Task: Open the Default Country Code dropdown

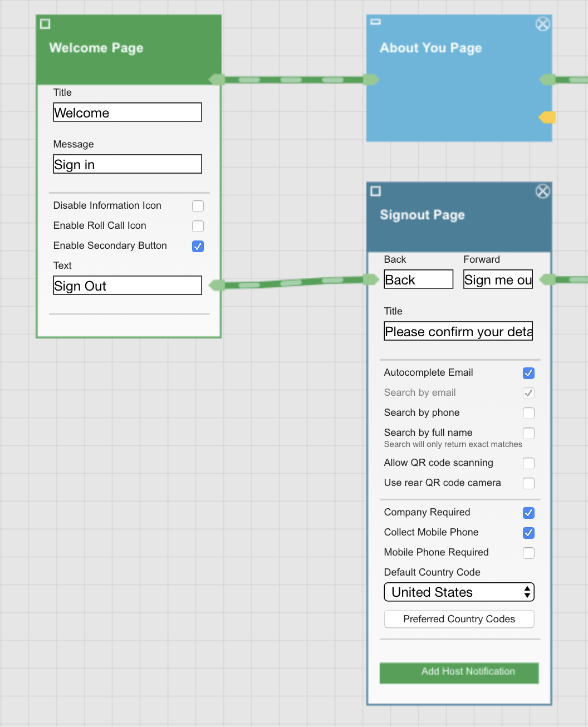Action: [x=459, y=592]
